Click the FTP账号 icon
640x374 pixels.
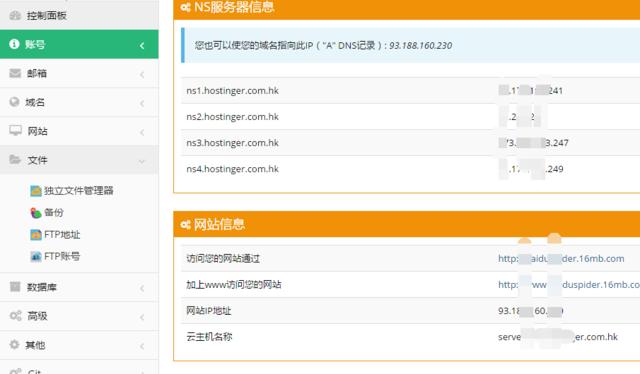36,256
